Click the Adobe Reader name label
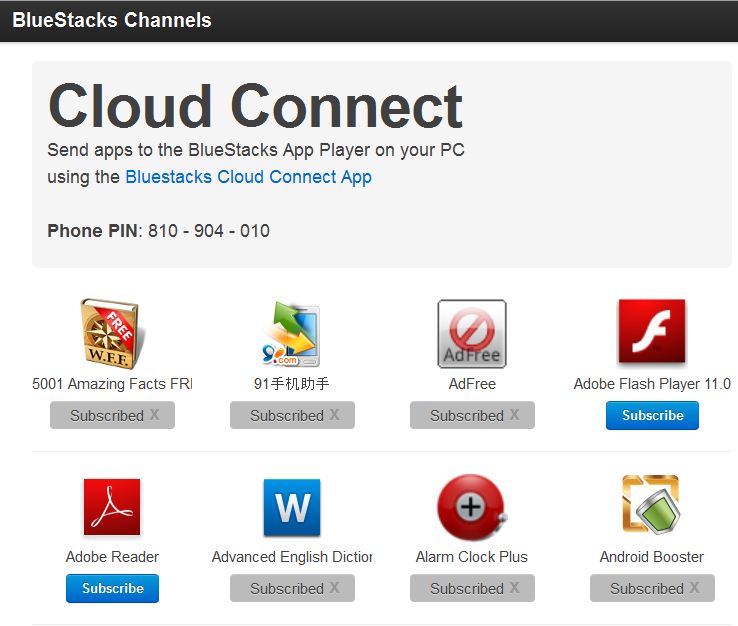 click(x=112, y=557)
